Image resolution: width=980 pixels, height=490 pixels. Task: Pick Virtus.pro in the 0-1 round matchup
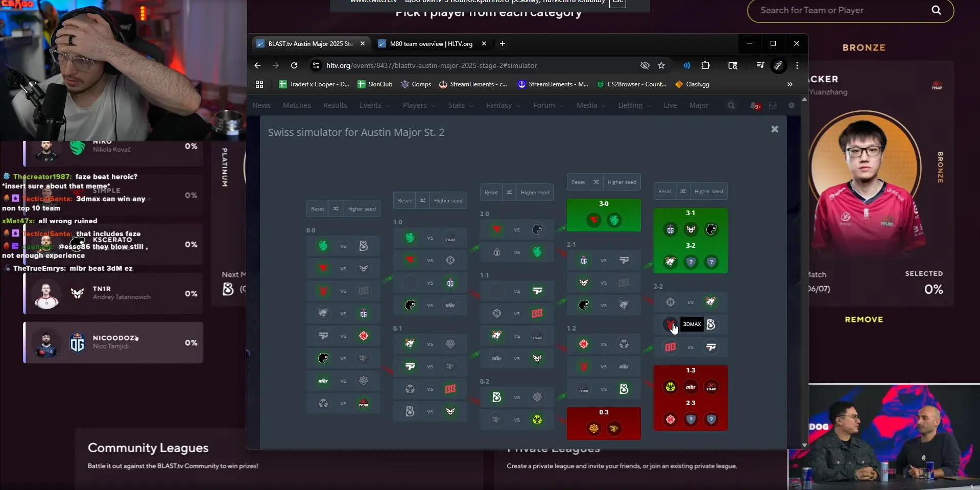point(410,344)
